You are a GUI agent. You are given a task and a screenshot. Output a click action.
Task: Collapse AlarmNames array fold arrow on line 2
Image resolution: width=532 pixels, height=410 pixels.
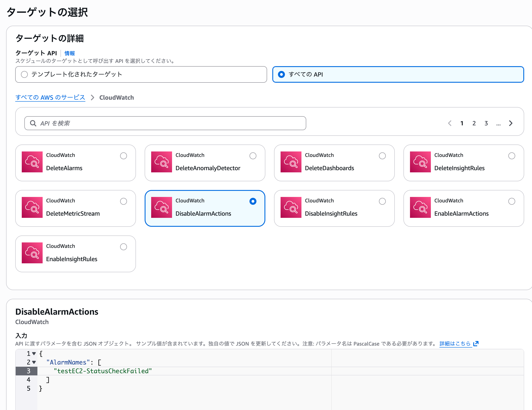[34, 362]
